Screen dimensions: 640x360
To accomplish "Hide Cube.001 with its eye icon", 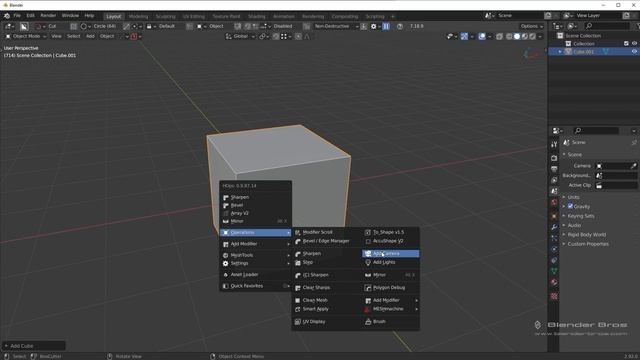I will [634, 51].
